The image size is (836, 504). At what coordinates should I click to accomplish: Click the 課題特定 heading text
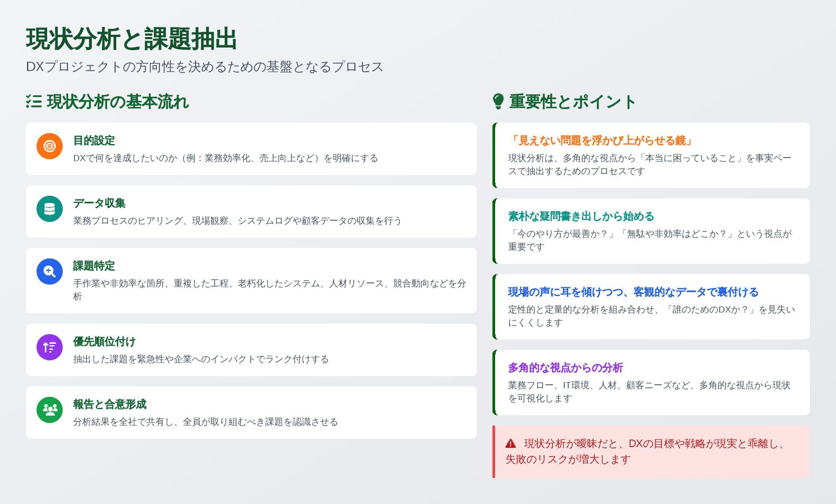(94, 266)
